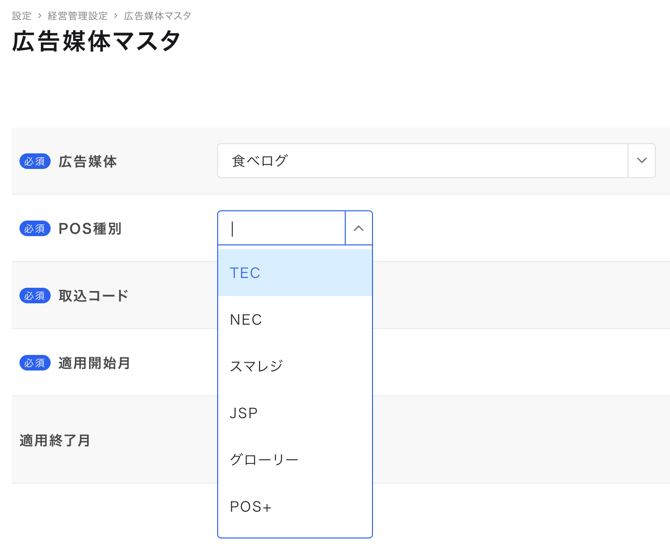Click the 広告媒体マスタ breadcrumb item
The height and width of the screenshot is (556, 670).
pyautogui.click(x=157, y=16)
